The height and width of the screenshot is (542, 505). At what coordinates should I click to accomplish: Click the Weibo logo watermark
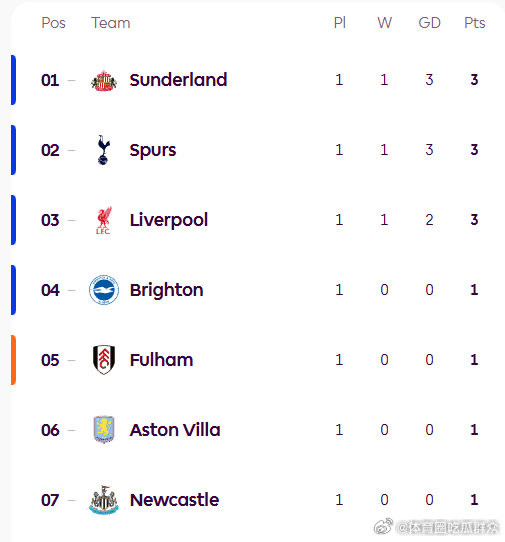383,527
